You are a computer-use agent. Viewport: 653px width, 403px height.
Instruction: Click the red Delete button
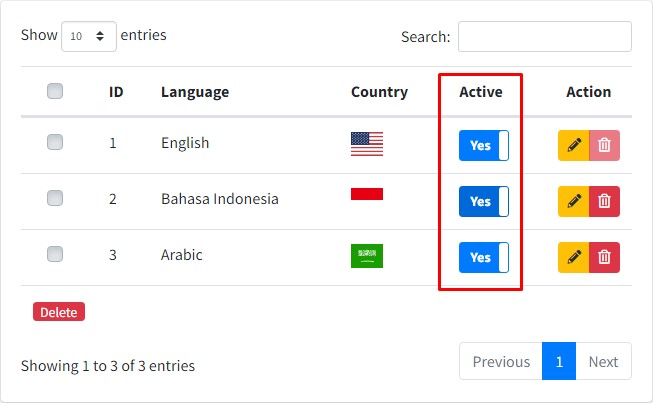[x=59, y=312]
